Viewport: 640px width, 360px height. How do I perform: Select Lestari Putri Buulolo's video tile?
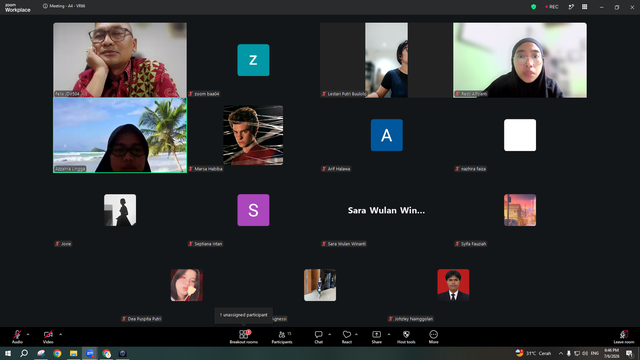tap(387, 60)
